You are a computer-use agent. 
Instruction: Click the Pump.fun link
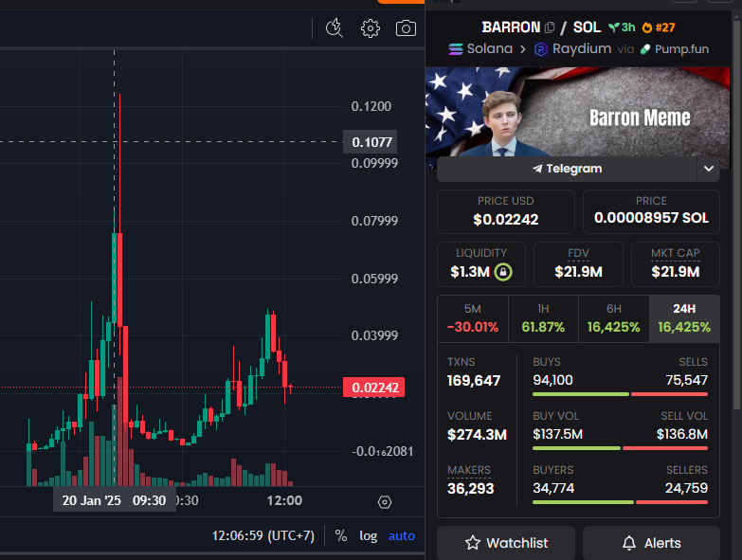click(x=675, y=49)
